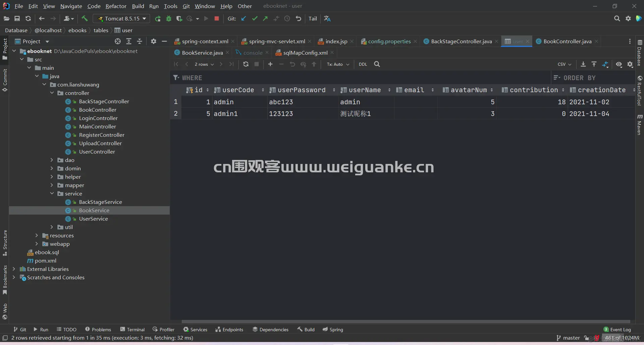
Task: Click Expand All icon in Project panel
Action: 129,41
